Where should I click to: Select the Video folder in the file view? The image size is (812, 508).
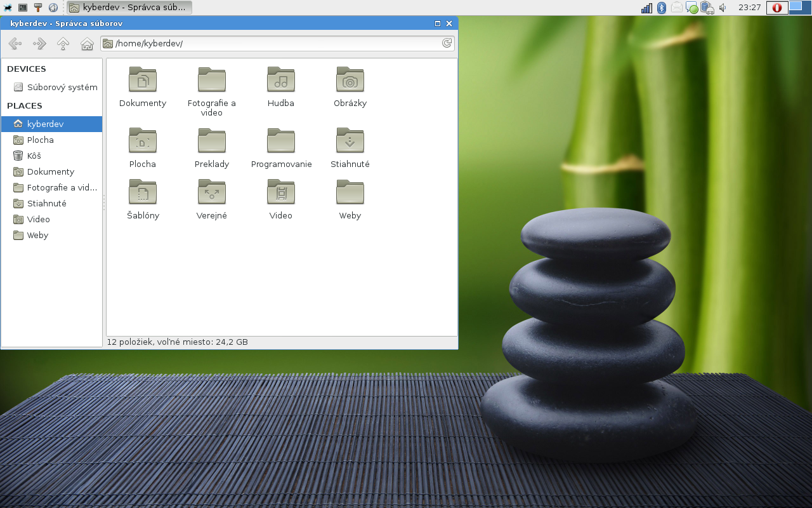tap(281, 199)
